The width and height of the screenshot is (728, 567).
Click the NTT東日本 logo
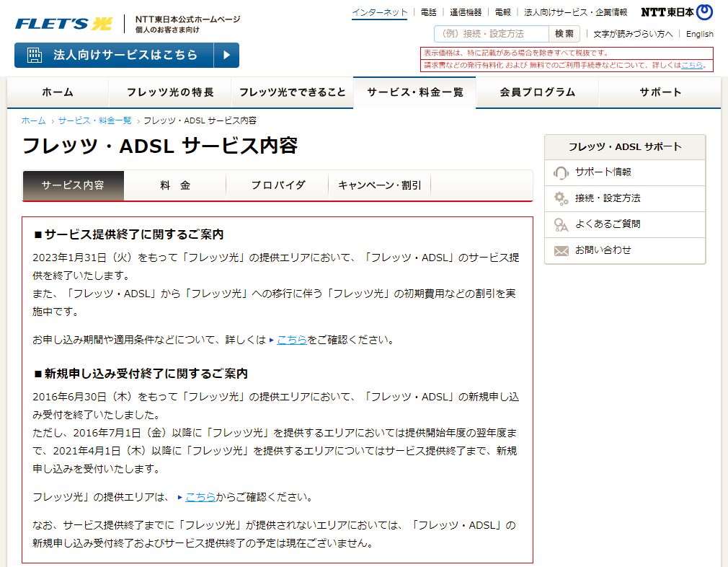[677, 12]
